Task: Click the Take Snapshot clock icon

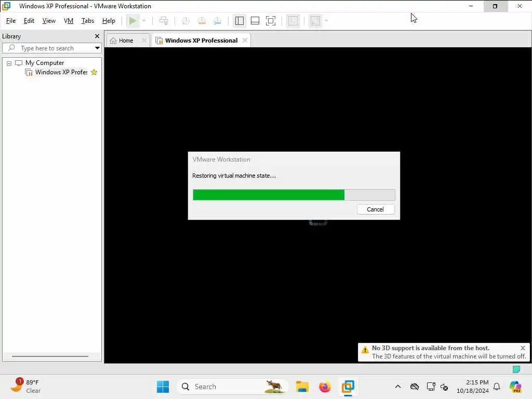Action: 185,21
